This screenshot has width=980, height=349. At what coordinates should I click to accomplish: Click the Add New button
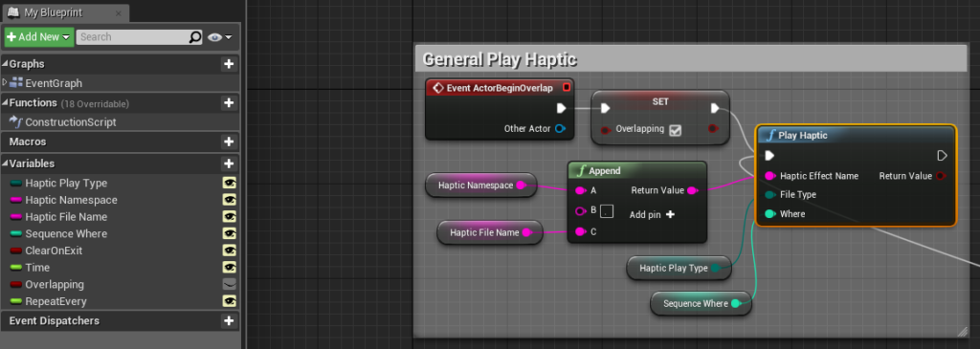(38, 37)
